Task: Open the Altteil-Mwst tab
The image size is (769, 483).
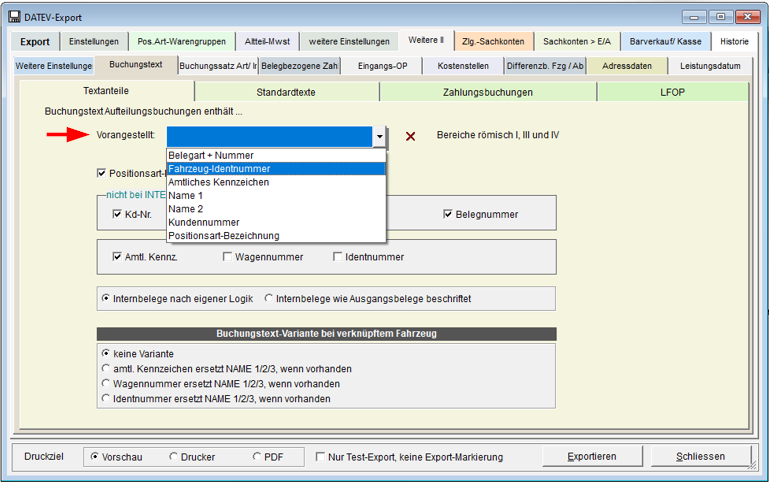Action: tap(267, 42)
